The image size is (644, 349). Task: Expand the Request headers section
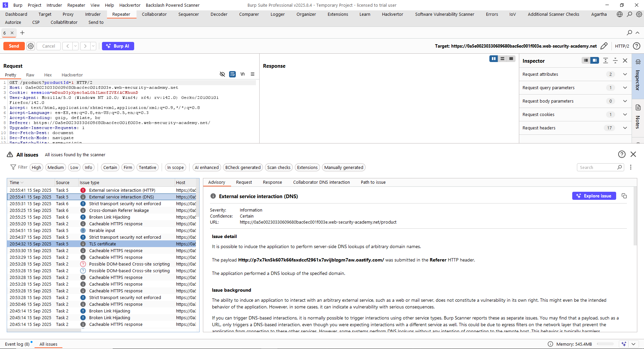pos(625,128)
